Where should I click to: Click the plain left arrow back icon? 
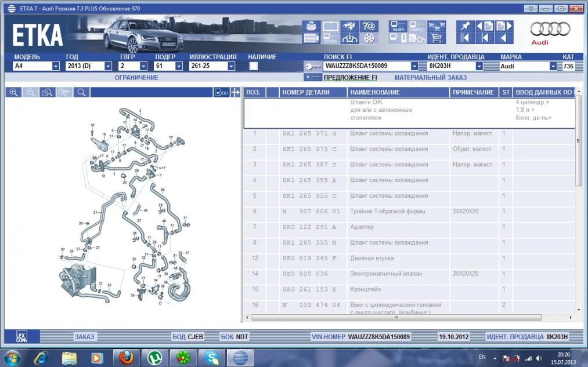coord(504,38)
